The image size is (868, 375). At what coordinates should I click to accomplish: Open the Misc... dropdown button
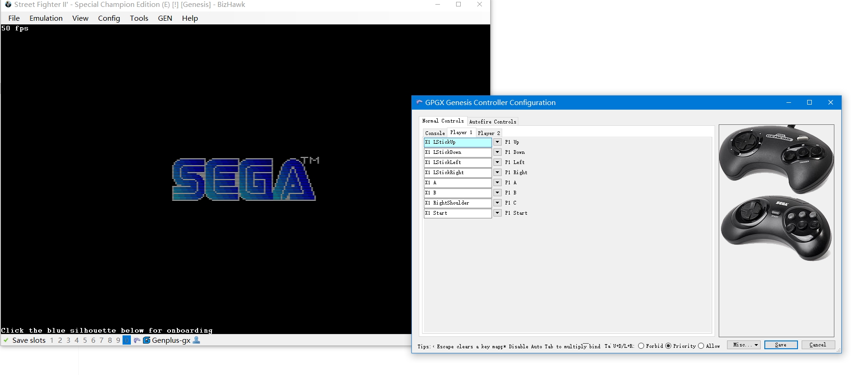pyautogui.click(x=744, y=345)
